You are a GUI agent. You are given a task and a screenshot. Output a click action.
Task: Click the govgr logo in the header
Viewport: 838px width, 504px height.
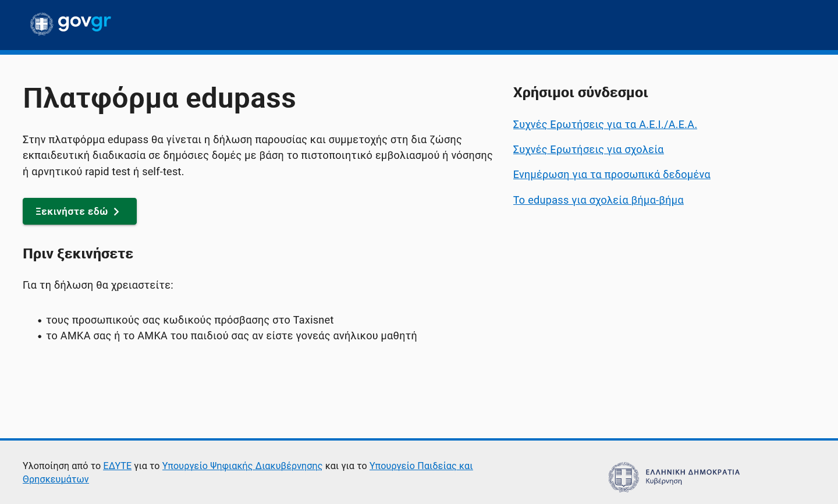click(70, 24)
